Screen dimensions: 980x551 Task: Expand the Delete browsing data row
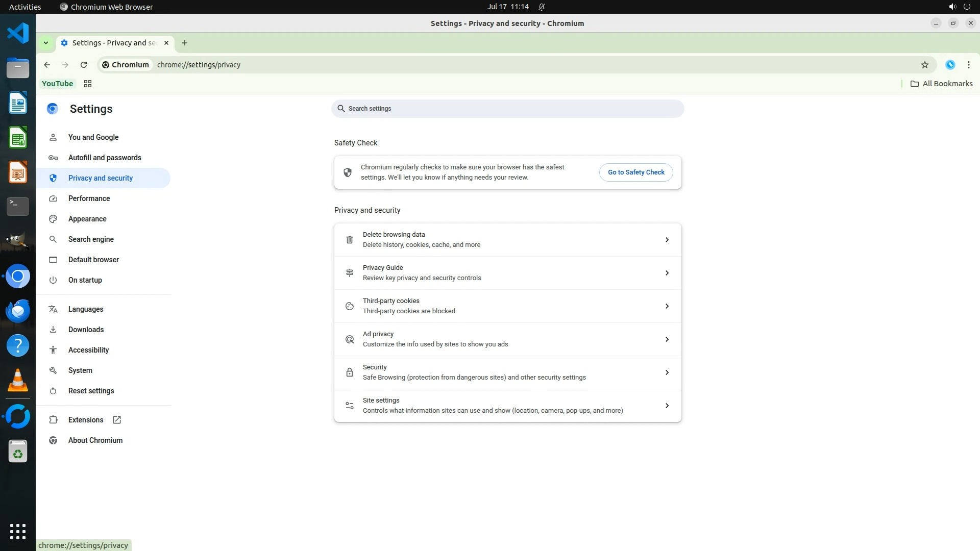[x=667, y=240]
